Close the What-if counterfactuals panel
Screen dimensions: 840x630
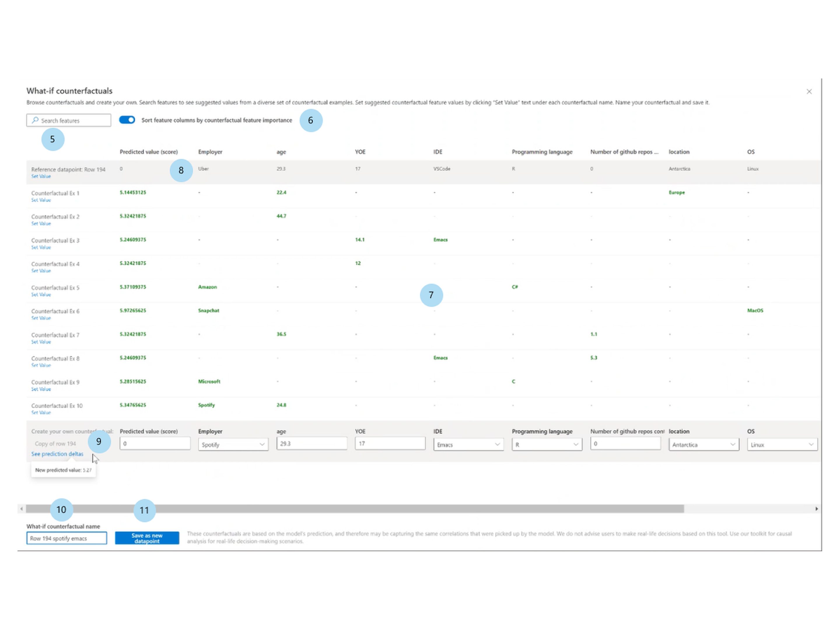(809, 92)
